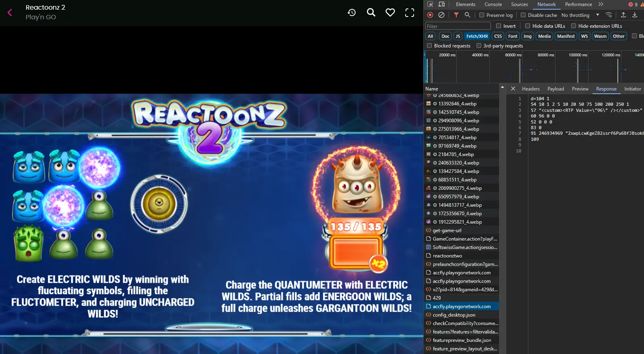
Task: Open the throttling dropdown
Action: tap(580, 15)
